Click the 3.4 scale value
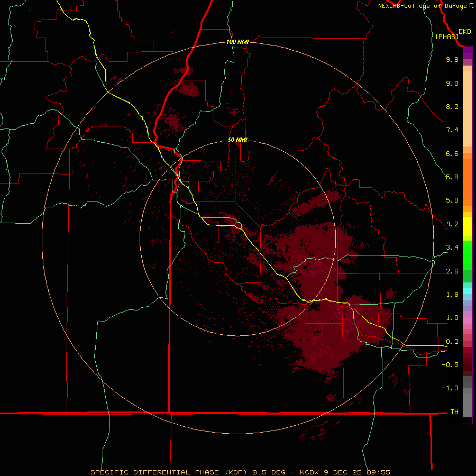 (x=452, y=248)
